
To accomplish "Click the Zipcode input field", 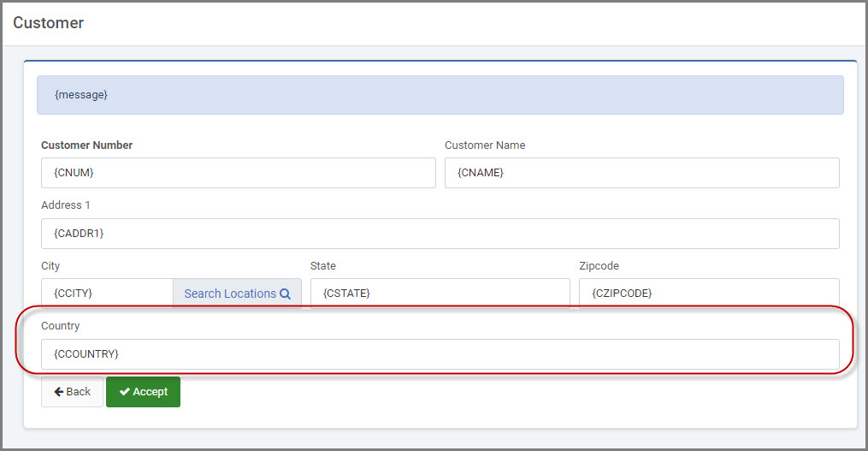I will [x=709, y=293].
